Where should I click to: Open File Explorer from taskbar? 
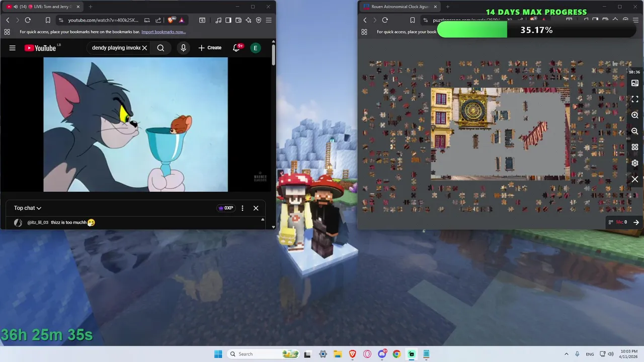(x=338, y=354)
